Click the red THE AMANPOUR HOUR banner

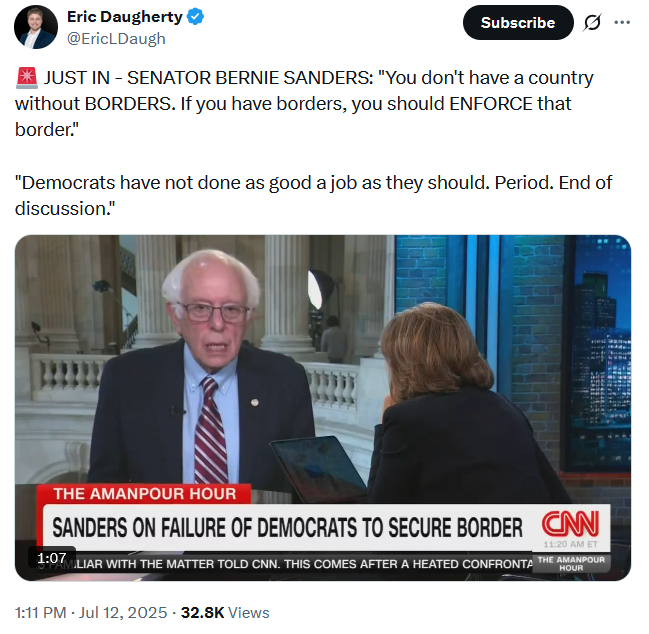[144, 494]
